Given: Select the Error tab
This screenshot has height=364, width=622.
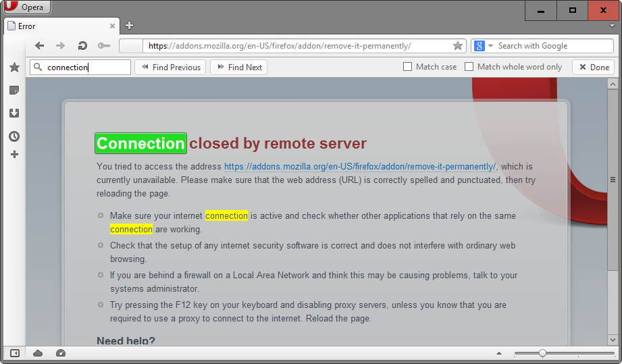Looking at the screenshot, I should click(61, 26).
